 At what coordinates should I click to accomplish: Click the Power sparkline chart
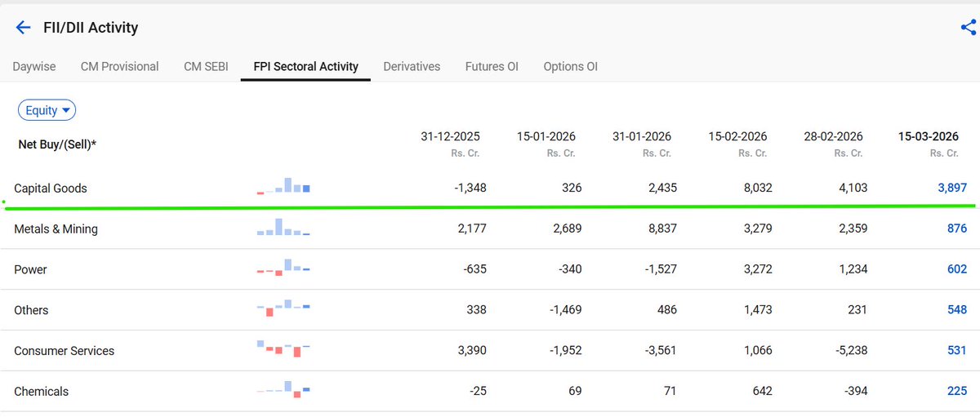283,268
